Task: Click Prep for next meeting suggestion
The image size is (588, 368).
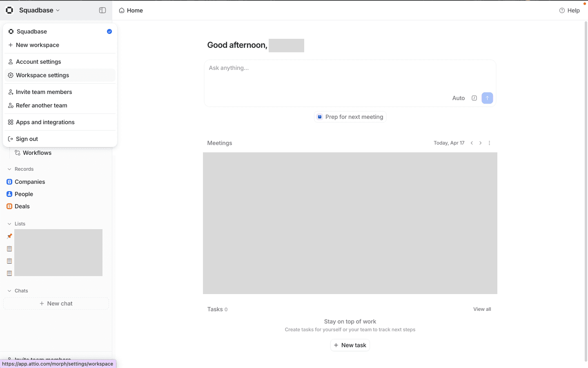Action: (350, 117)
